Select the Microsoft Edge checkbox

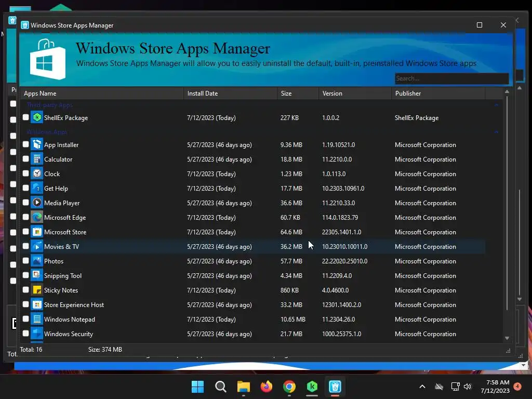(25, 217)
